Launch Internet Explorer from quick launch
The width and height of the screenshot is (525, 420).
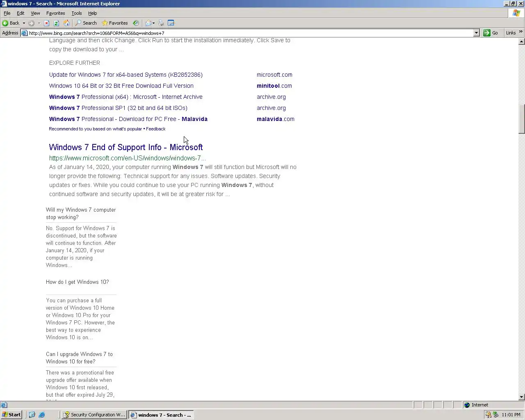42,415
